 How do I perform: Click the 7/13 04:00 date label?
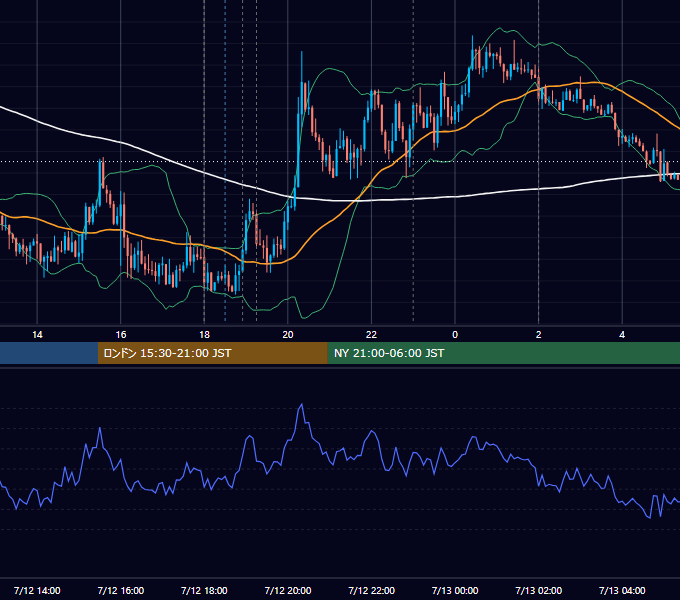click(x=622, y=590)
